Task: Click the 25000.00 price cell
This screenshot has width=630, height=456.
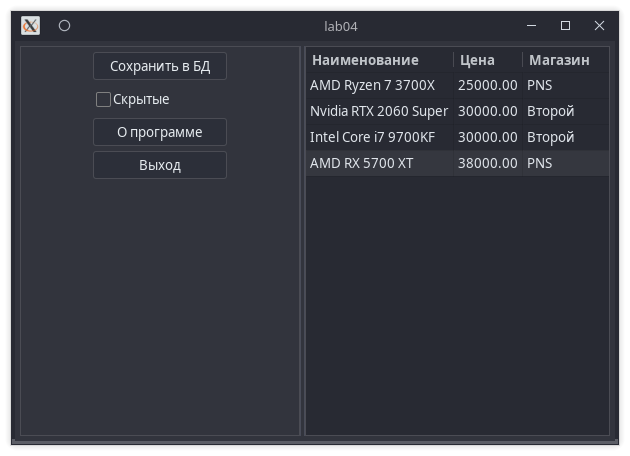Action: [488, 85]
